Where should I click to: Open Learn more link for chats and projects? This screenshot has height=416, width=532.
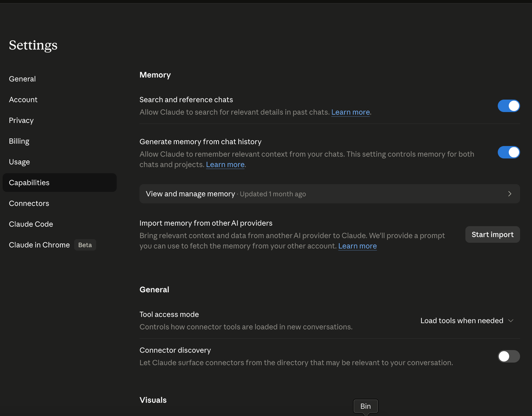[225, 164]
